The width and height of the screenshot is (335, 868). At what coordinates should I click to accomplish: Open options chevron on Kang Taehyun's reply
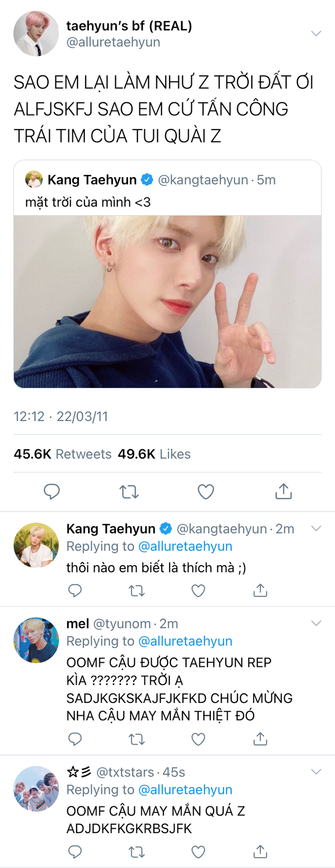pyautogui.click(x=316, y=528)
